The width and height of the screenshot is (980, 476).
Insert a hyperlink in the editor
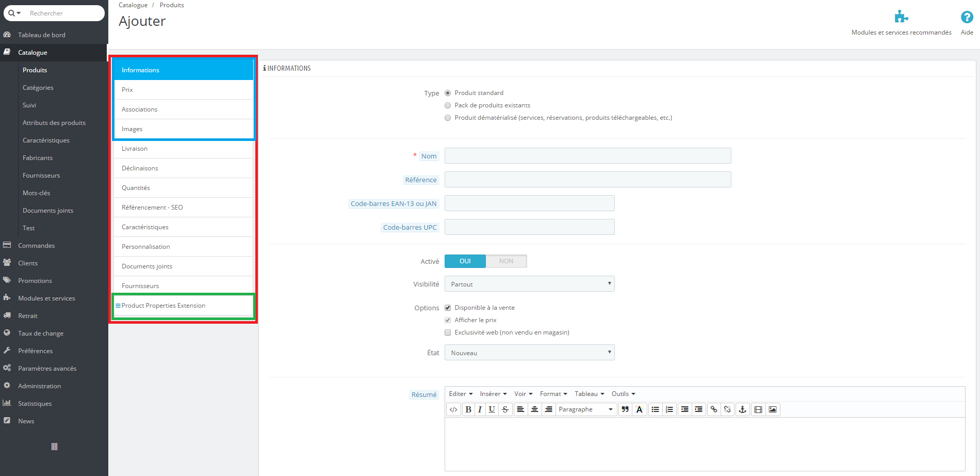click(714, 409)
